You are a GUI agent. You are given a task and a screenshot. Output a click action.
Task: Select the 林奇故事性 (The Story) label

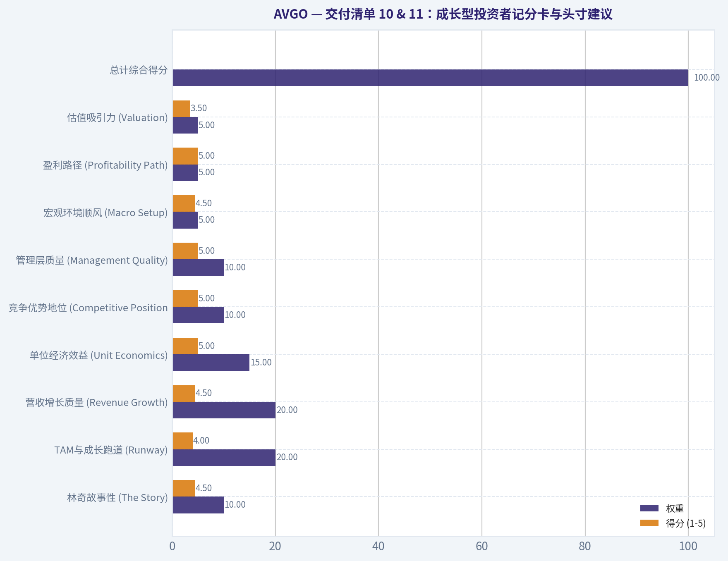coord(117,497)
